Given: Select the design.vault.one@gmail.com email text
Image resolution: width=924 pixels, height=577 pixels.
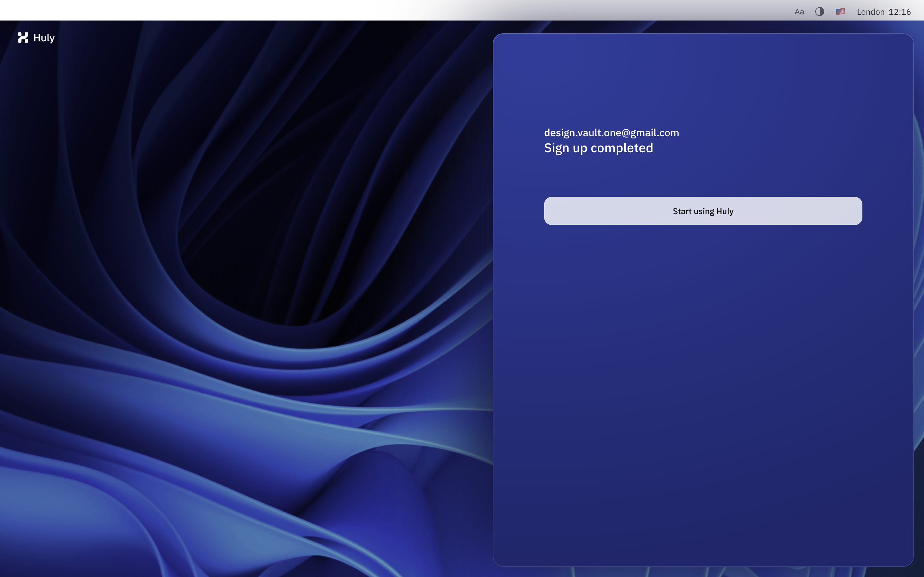Looking at the screenshot, I should coord(611,132).
